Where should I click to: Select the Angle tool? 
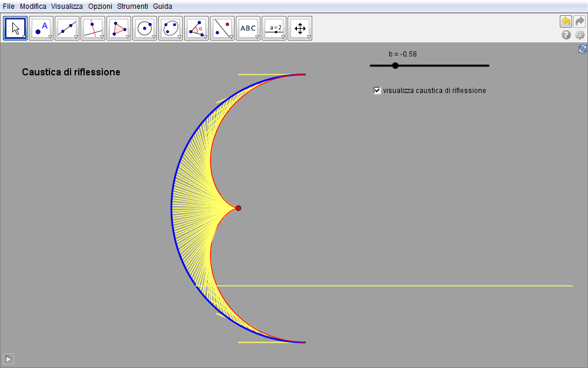click(196, 28)
